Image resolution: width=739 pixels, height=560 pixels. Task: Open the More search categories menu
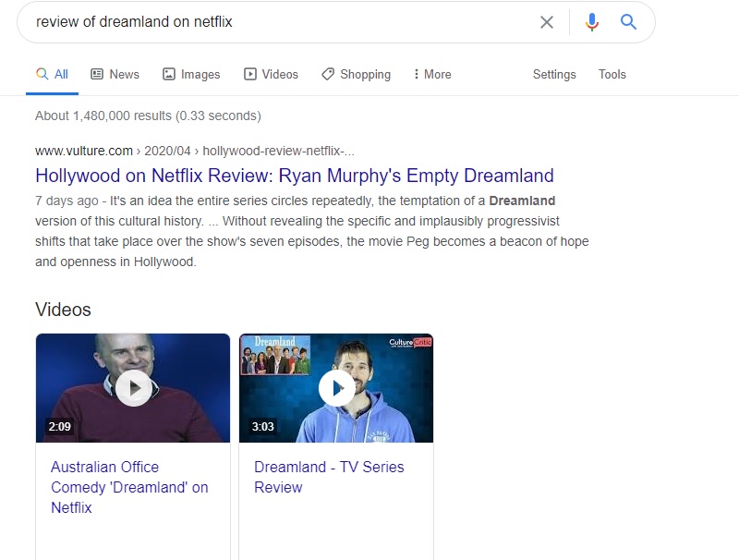(x=432, y=75)
